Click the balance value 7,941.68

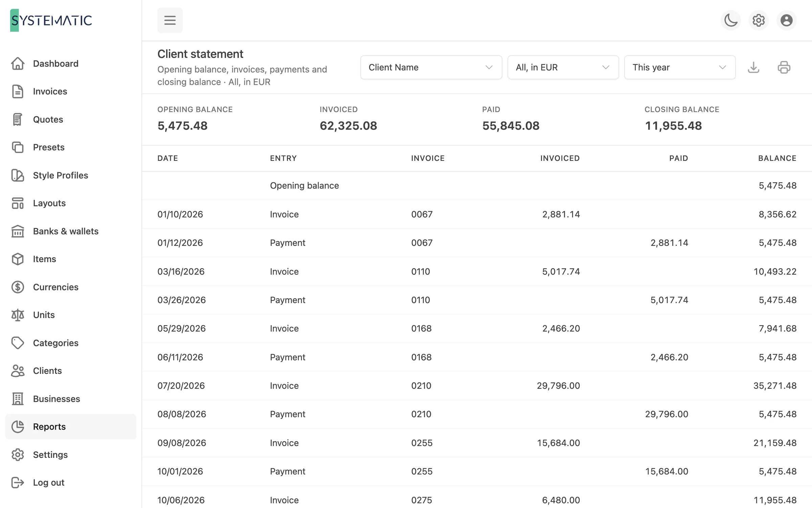777,329
